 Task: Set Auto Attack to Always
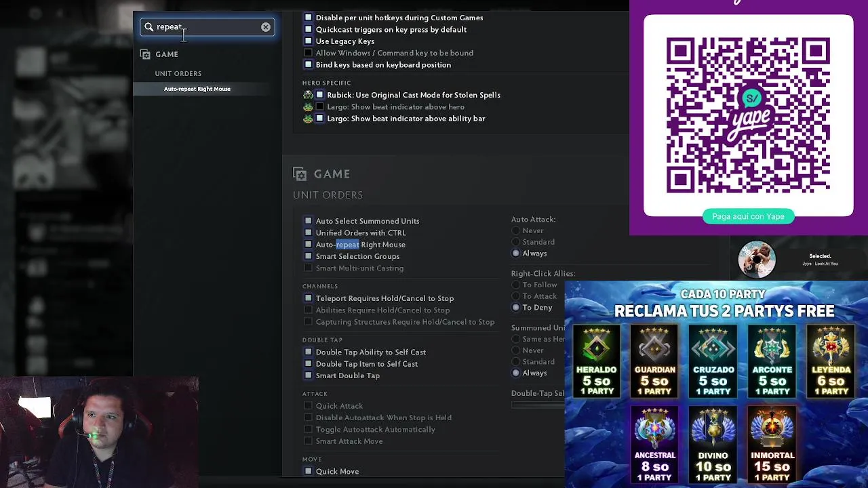coord(516,253)
